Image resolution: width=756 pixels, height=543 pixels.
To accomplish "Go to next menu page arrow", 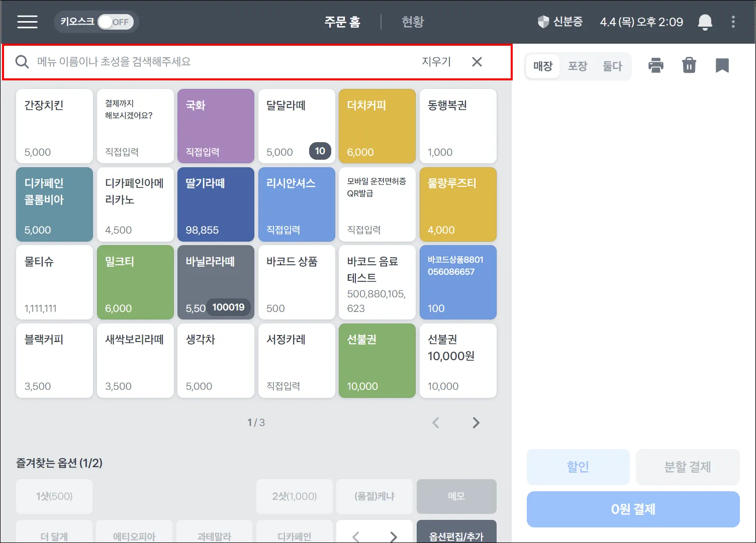I will coord(476,423).
